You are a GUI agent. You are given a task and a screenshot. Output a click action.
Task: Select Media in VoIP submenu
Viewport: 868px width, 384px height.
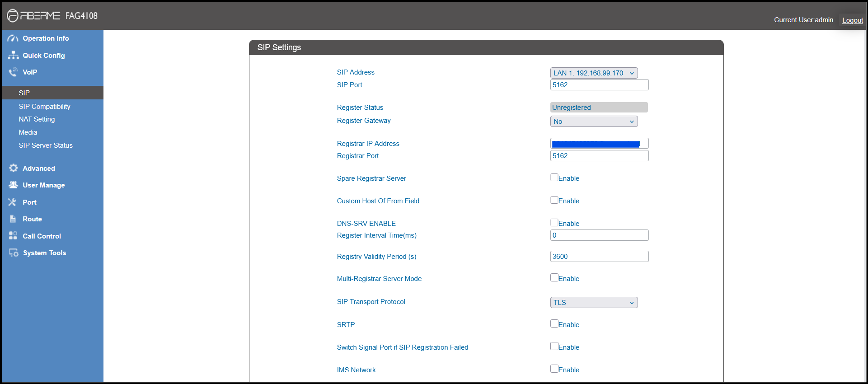click(28, 132)
